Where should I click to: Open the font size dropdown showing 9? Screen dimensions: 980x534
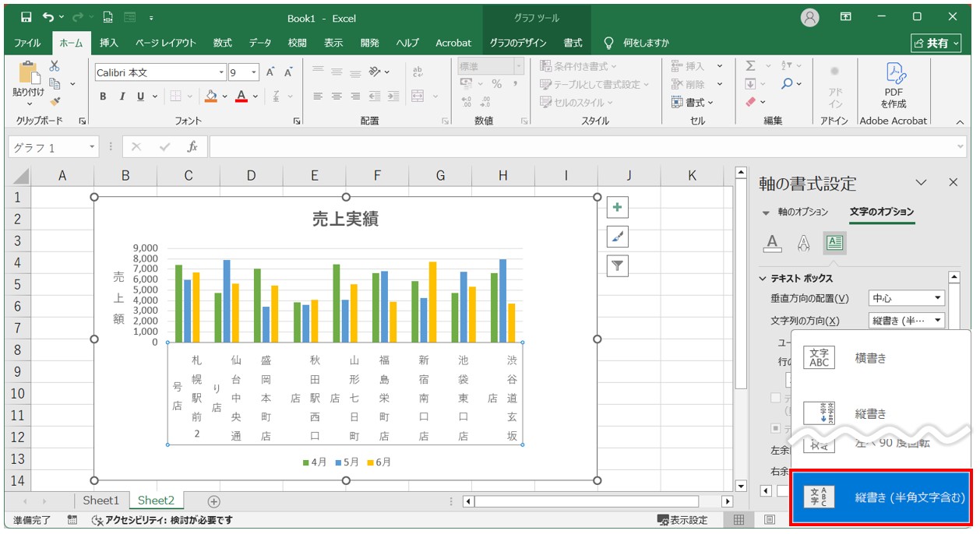point(254,72)
